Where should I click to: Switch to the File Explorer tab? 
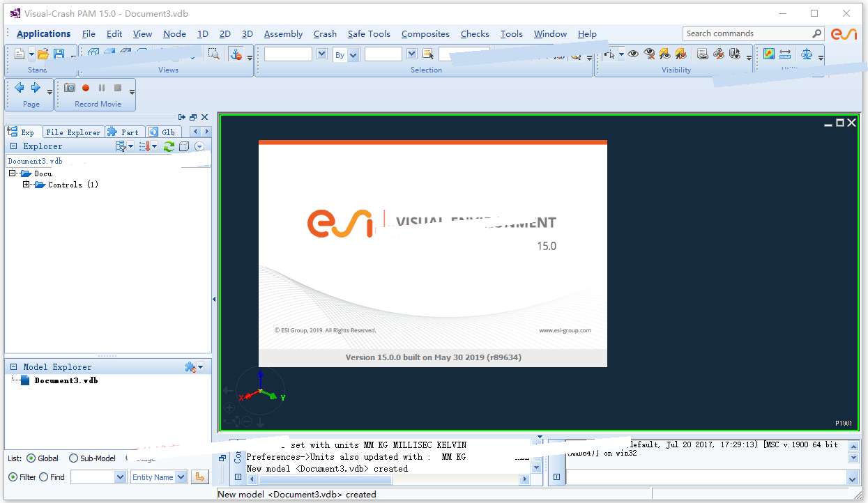73,132
